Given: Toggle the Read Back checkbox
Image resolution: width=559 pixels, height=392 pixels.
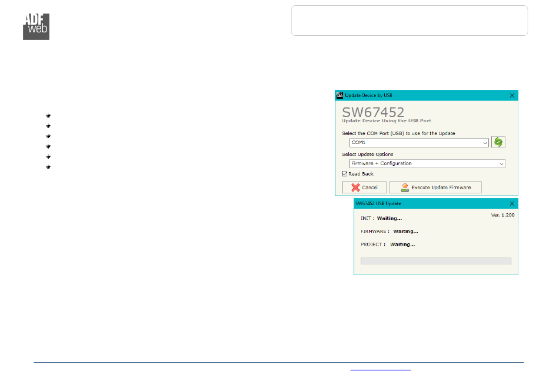Looking at the screenshot, I should coord(344,174).
